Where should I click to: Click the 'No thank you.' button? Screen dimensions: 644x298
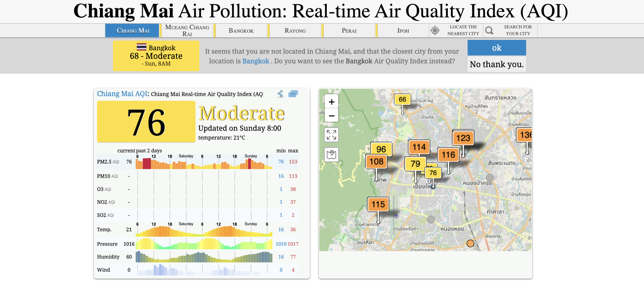(497, 64)
